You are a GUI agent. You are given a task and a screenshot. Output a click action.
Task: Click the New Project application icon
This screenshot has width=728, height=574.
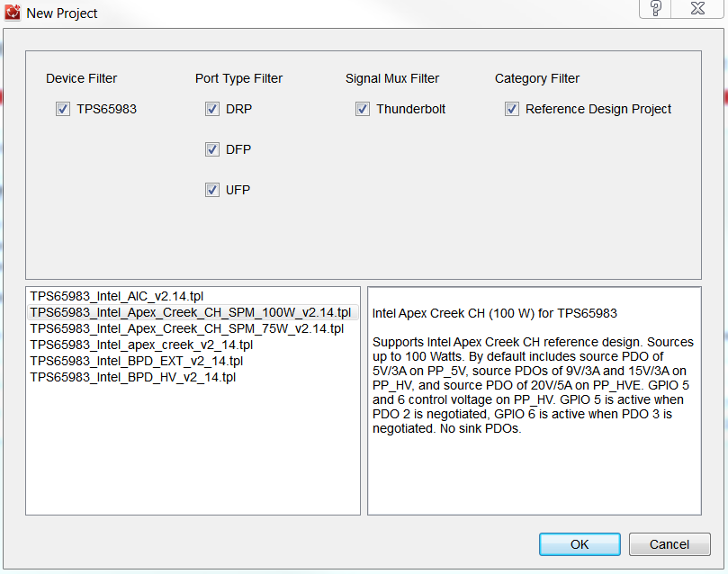12,13
